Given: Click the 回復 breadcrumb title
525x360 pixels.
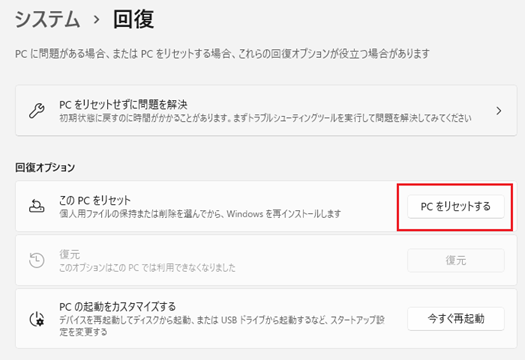Looking at the screenshot, I should (x=134, y=19).
